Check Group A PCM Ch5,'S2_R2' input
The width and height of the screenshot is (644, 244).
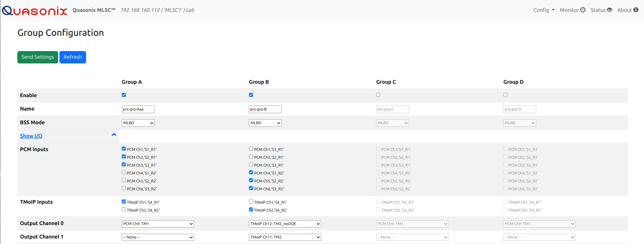[x=124, y=180]
